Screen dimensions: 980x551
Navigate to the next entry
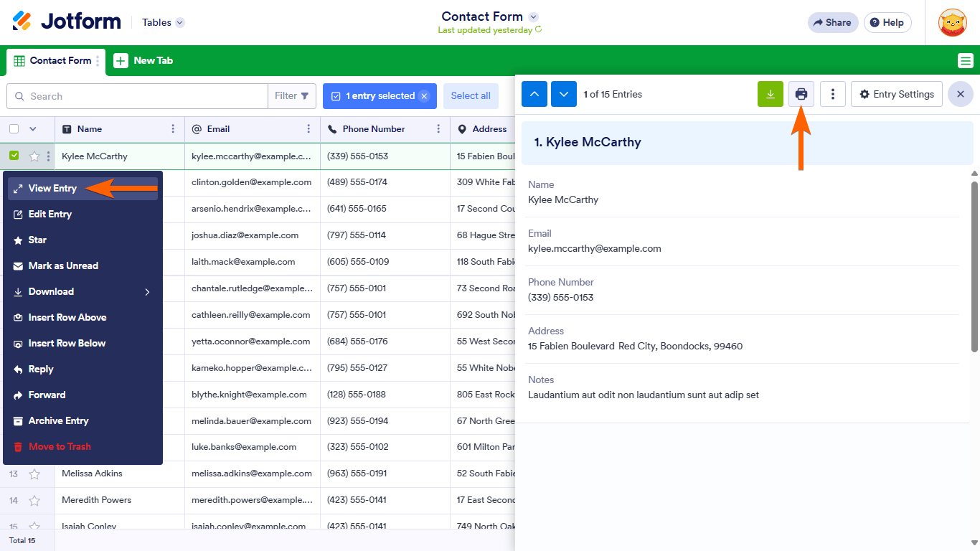[564, 93]
